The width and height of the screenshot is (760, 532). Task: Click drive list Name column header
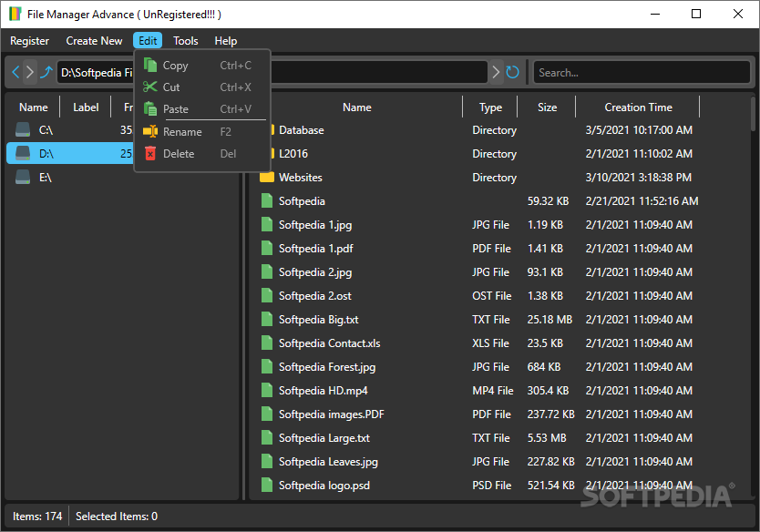(x=33, y=107)
